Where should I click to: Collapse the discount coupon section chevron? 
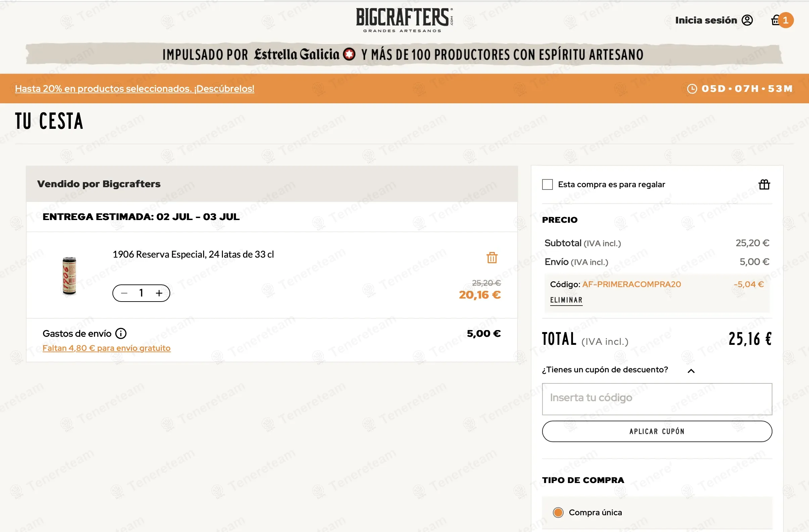click(x=691, y=371)
